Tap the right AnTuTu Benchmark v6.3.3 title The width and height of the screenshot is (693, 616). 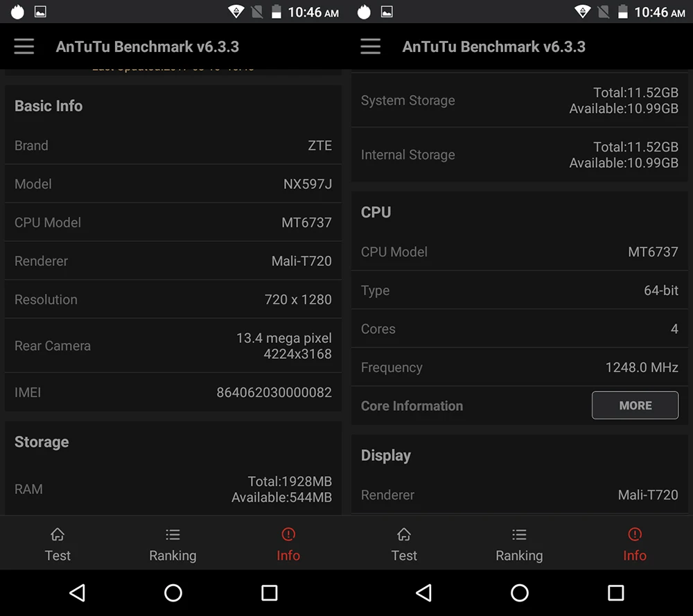click(493, 46)
